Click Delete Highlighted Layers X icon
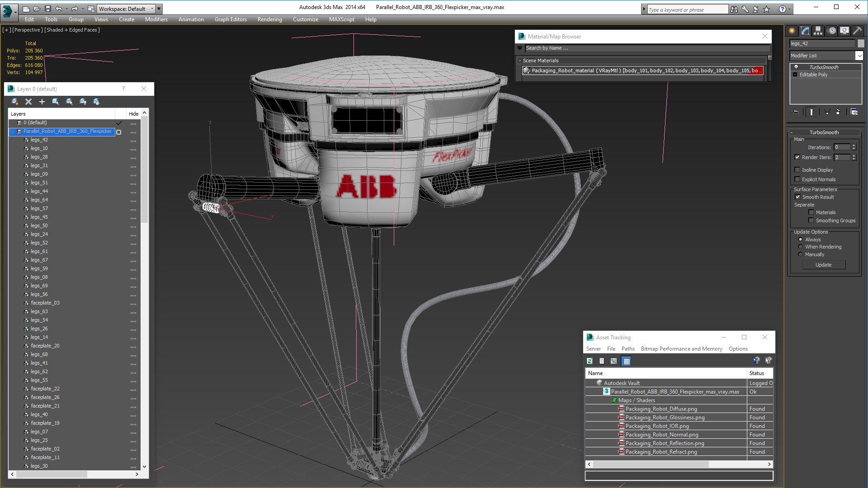This screenshot has height=488, width=868. pyautogui.click(x=28, y=102)
